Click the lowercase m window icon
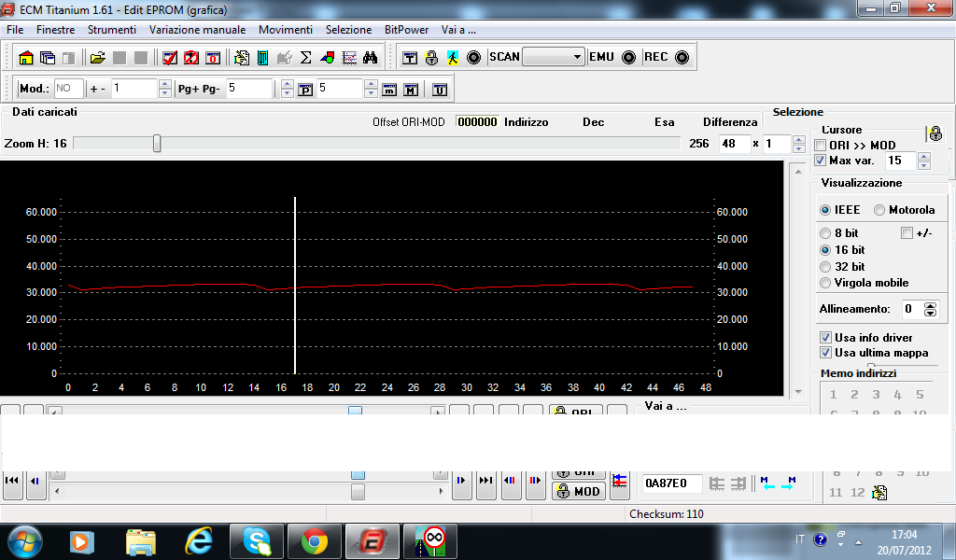The height and width of the screenshot is (560, 956). click(x=389, y=91)
